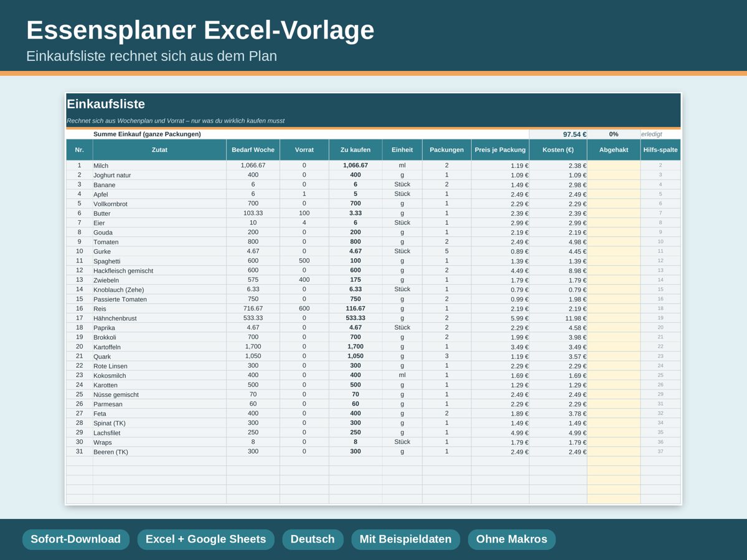This screenshot has width=747, height=560.
Task: Select the 8.98 € cost for Hackfleisch
Action: coord(558,271)
